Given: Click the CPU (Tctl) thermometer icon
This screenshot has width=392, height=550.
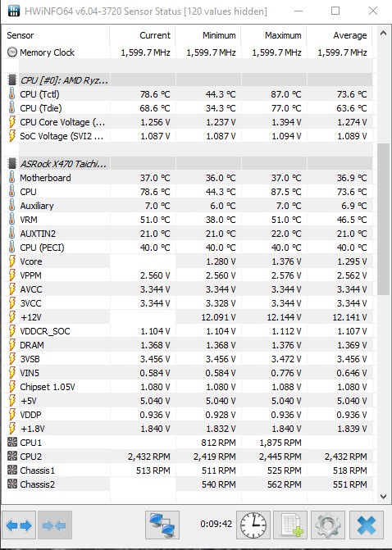Looking at the screenshot, I should pyautogui.click(x=12, y=94).
